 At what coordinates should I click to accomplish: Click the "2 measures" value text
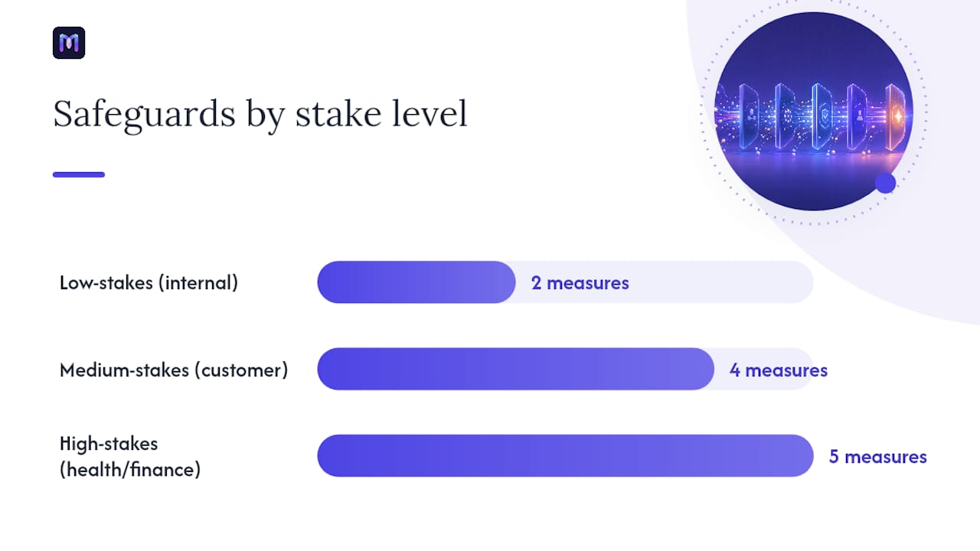click(x=580, y=283)
